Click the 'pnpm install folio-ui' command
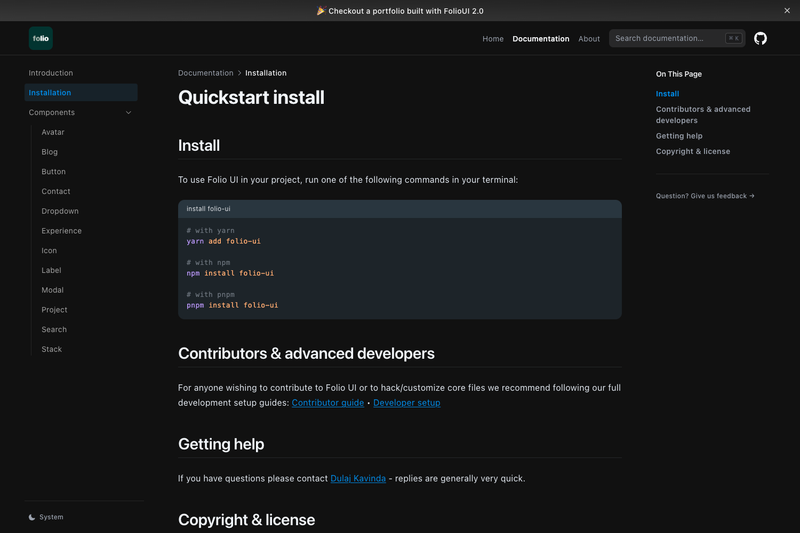This screenshot has height=533, width=800. point(232,306)
